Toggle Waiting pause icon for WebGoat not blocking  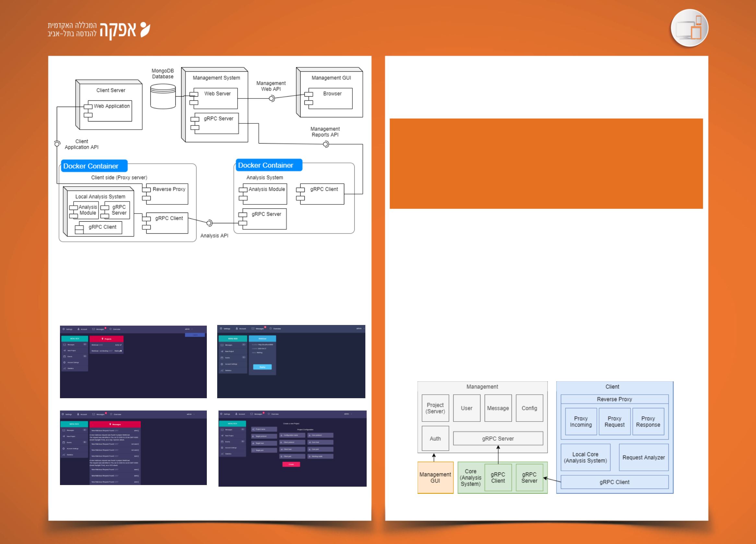121,351
